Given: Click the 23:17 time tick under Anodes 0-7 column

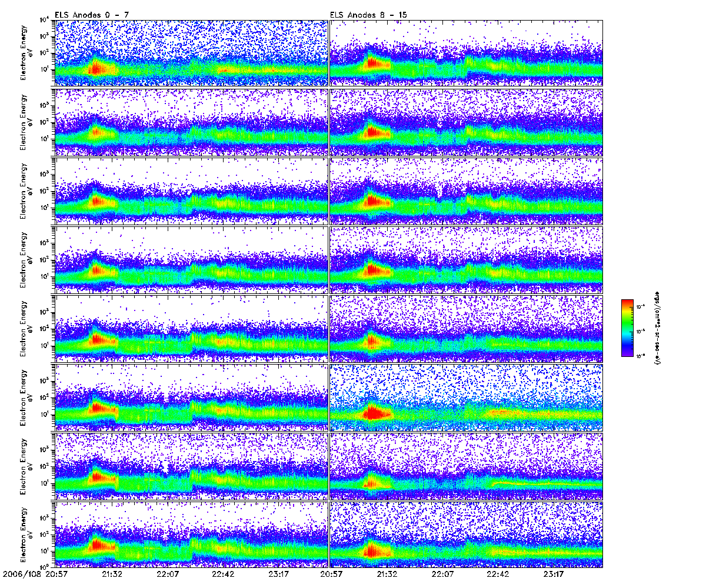Looking at the screenshot, I should 279,573.
